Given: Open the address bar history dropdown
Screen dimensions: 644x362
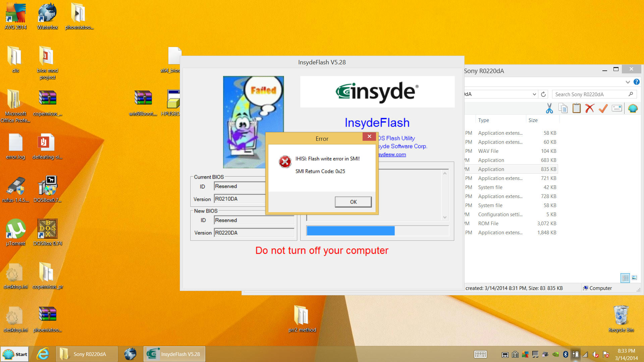Looking at the screenshot, I should pyautogui.click(x=534, y=94).
